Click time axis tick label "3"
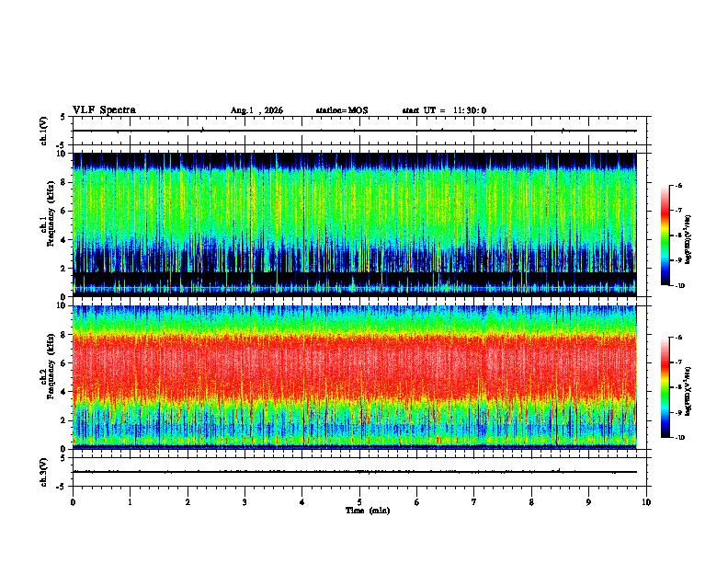Image resolution: width=728 pixels, height=563 pixels. pyautogui.click(x=245, y=502)
